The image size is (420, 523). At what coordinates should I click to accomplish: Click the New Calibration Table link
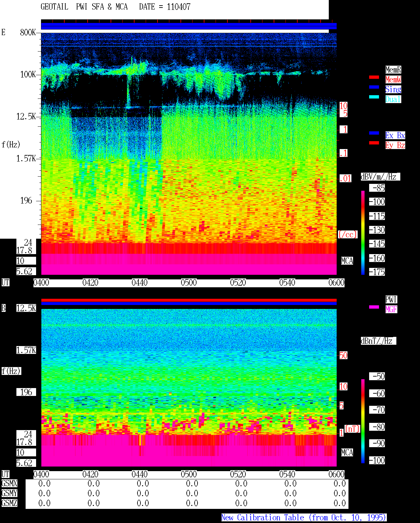304,518
